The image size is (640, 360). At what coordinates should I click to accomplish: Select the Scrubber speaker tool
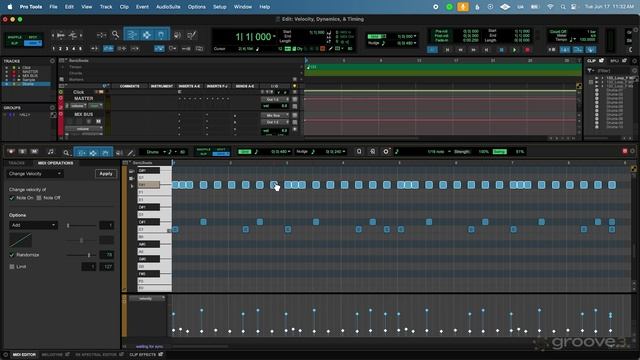pyautogui.click(x=177, y=36)
